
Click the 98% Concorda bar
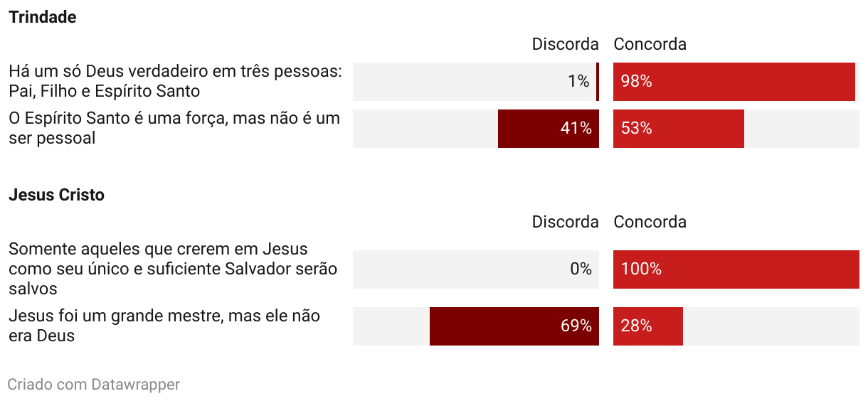(734, 82)
